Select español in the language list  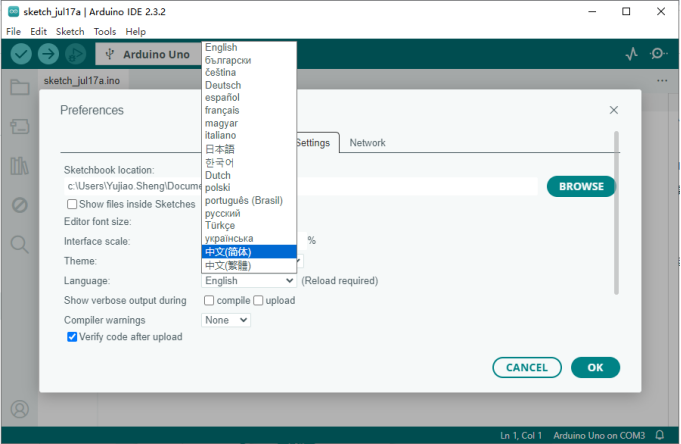coord(249,97)
